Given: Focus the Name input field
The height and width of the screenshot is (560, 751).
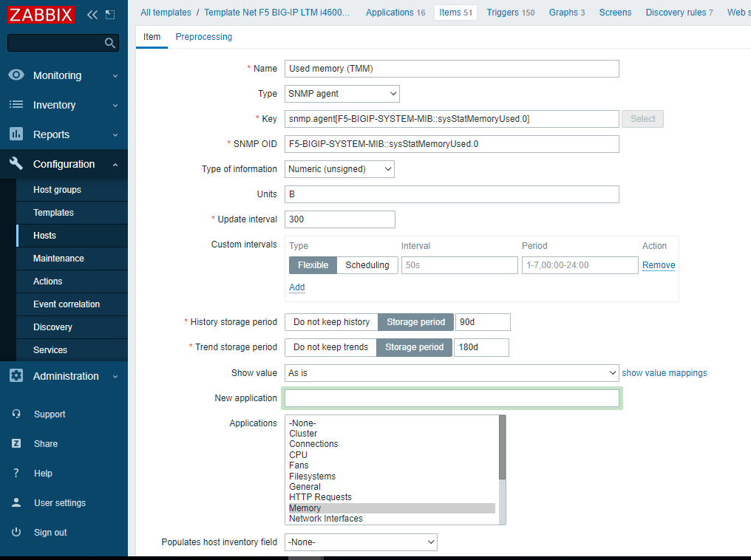Looking at the screenshot, I should (x=452, y=69).
